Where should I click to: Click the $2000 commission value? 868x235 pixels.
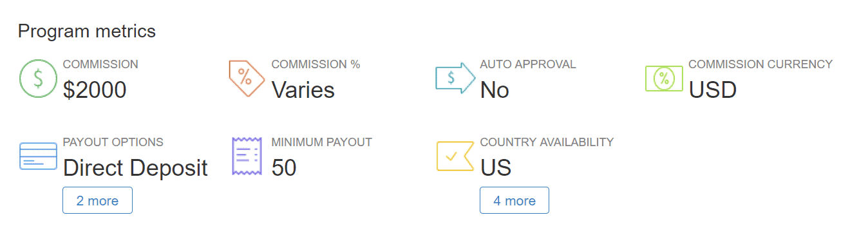pos(95,90)
